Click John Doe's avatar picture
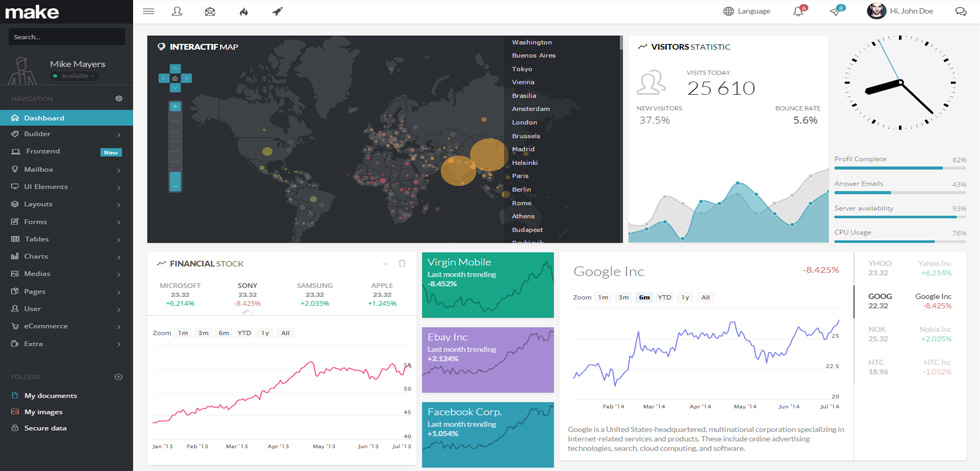Screen dimensions: 980x471 (876, 11)
